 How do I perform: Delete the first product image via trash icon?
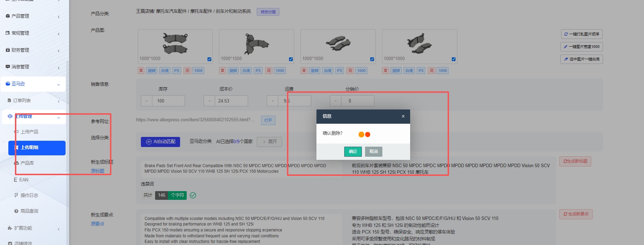pos(141,71)
